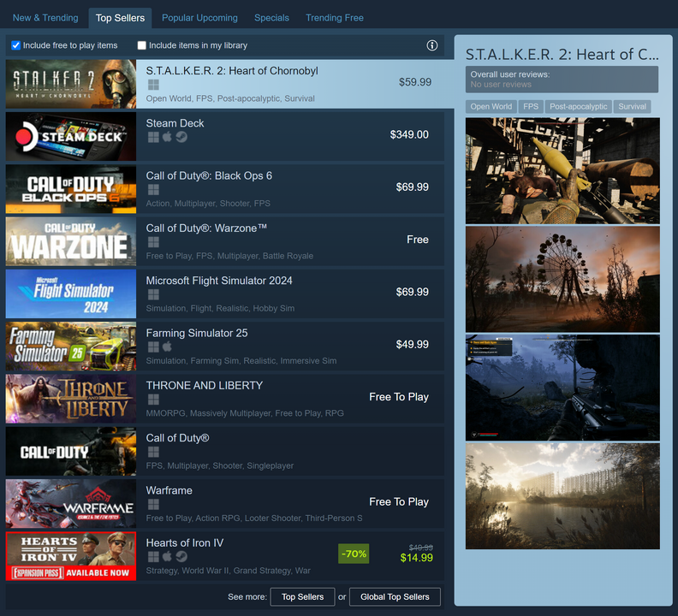Click SteamOS icon under Hearts of Iron IV
This screenshot has height=616, width=678.
pos(181,557)
